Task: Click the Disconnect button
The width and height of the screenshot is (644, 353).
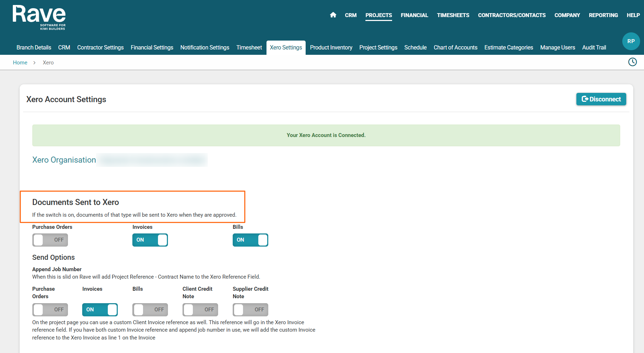Action: coord(601,99)
